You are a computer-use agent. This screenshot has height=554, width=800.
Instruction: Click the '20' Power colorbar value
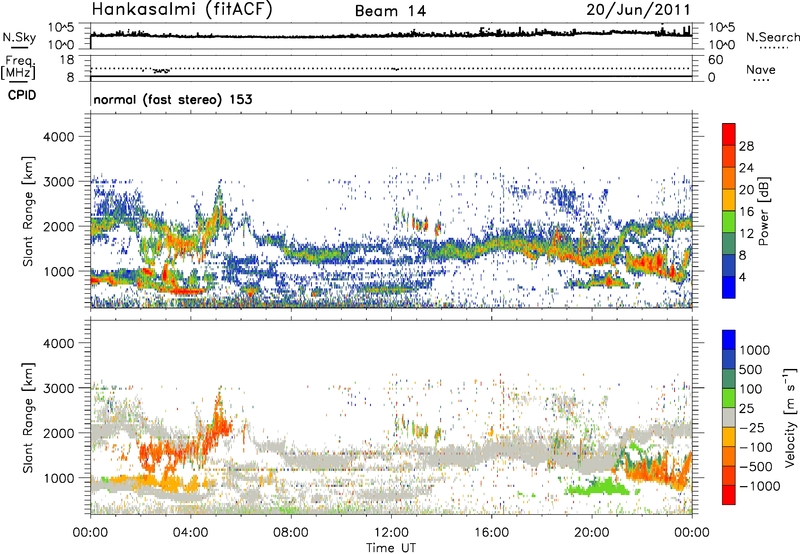click(x=746, y=190)
